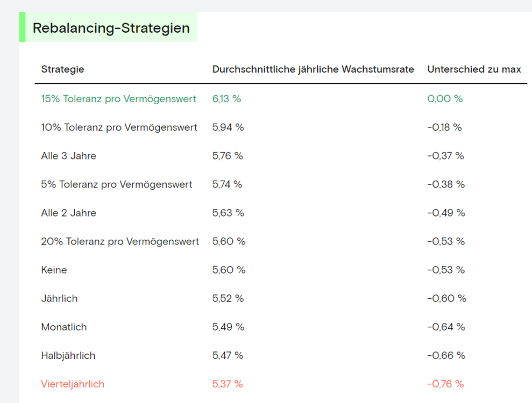Select the 10% Toleranz pro Vermögenswert strategy

119,127
